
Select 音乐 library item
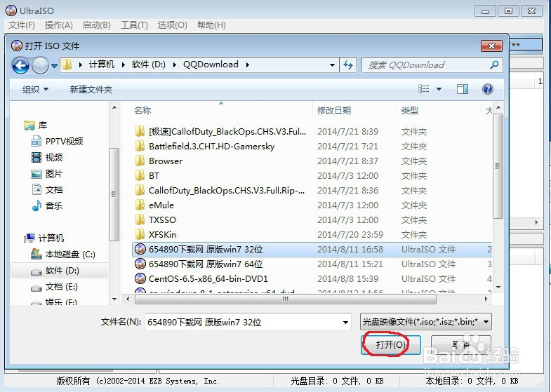pos(47,205)
